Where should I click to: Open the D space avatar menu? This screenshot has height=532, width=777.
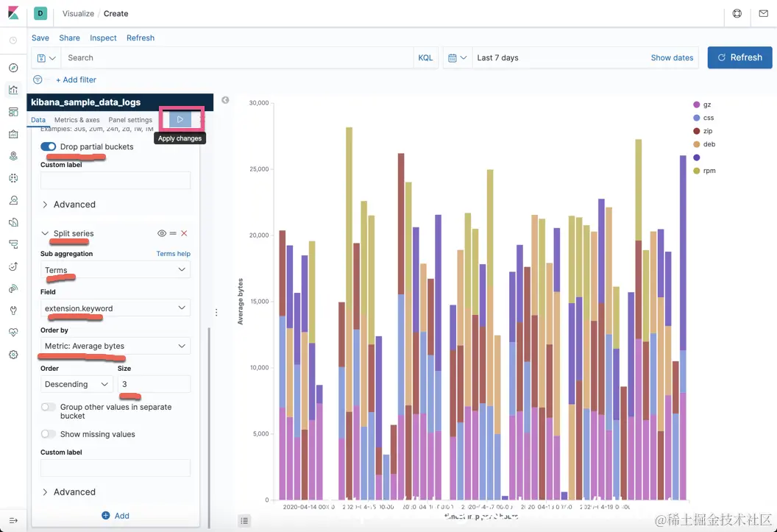40,13
